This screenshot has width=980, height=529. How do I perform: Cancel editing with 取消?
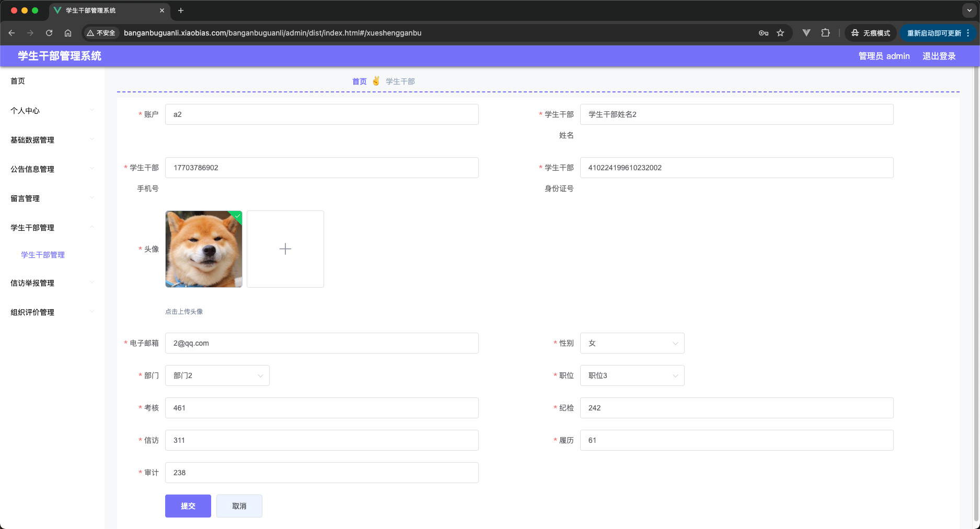click(239, 506)
